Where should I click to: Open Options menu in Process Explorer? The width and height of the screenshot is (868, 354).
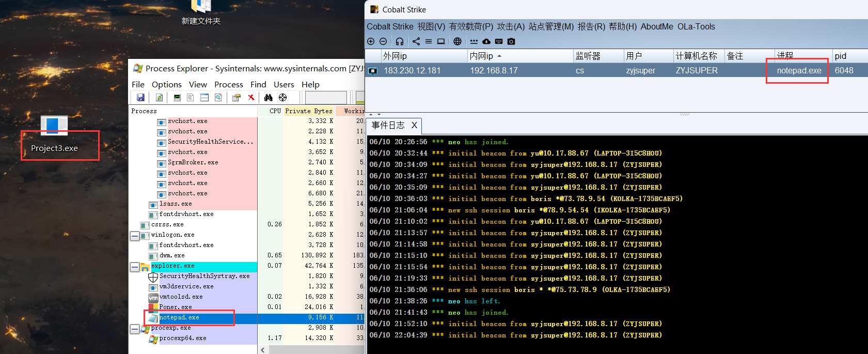(x=166, y=84)
